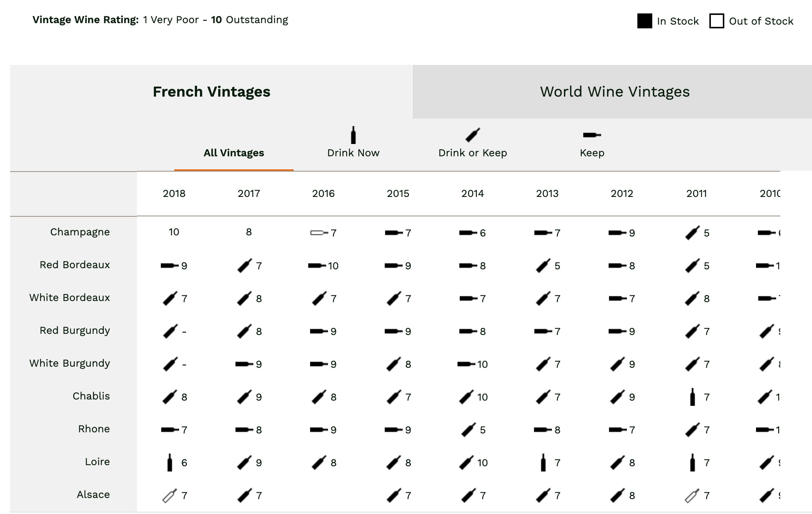
Task: Click the upright bottle icon for Loire 2018
Action: pos(170,462)
